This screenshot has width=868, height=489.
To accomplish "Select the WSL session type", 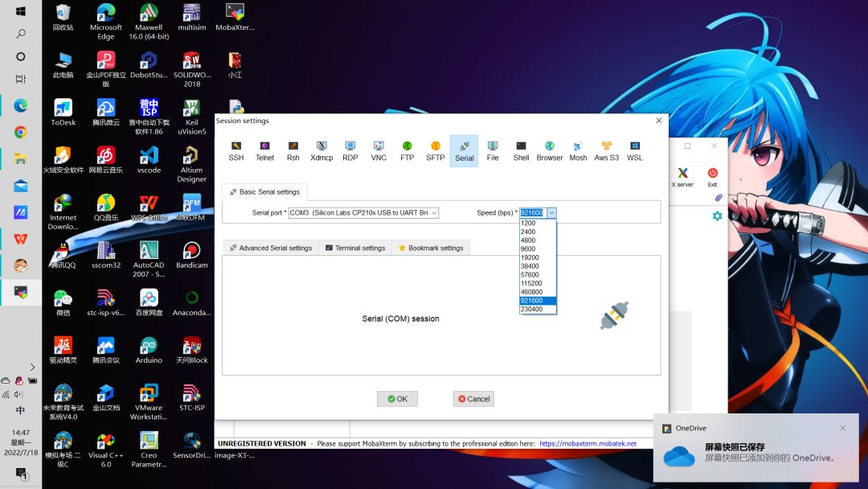I will (x=634, y=150).
